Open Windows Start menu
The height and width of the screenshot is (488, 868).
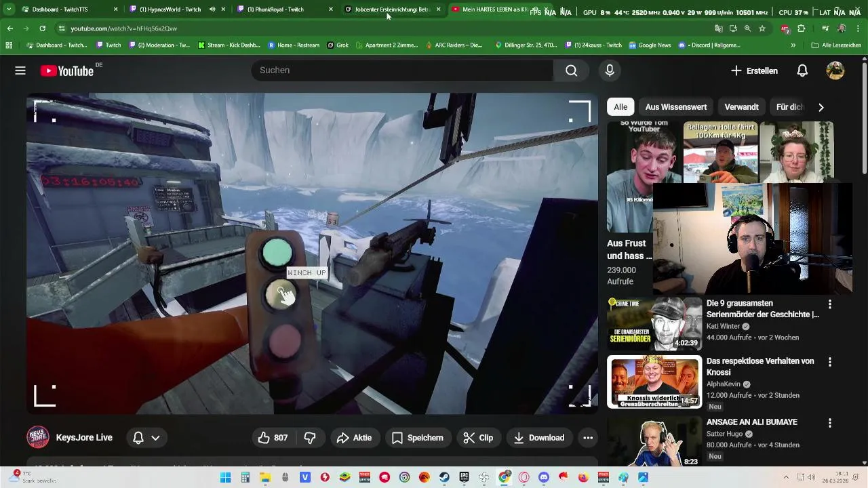coord(225,477)
